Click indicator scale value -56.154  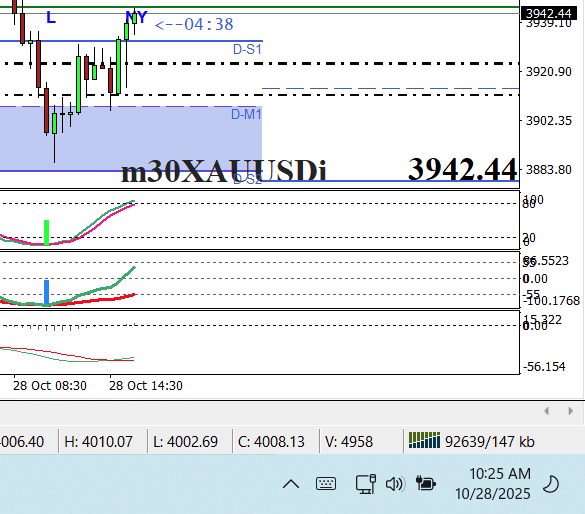(544, 367)
